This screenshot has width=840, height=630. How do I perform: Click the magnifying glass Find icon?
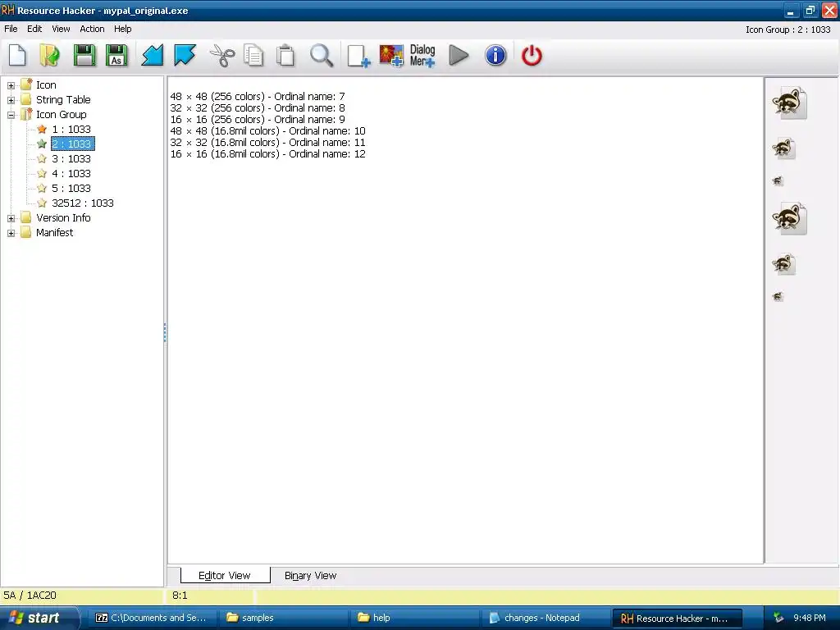tap(322, 55)
